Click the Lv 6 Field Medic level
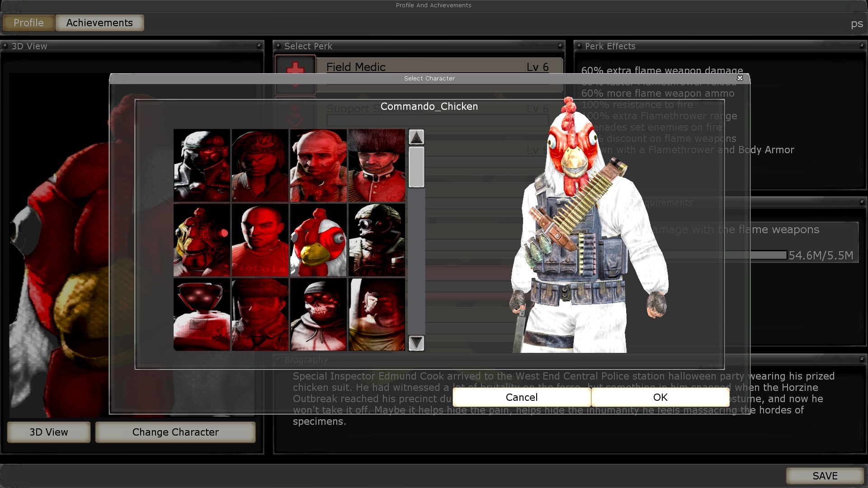The height and width of the screenshot is (488, 868). [x=538, y=67]
